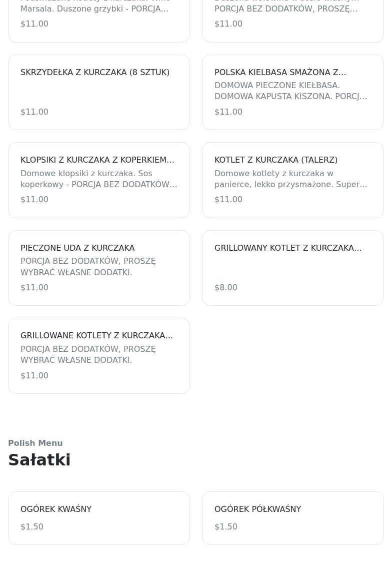
Task: Click the $8.00 price
Action: pos(226,288)
